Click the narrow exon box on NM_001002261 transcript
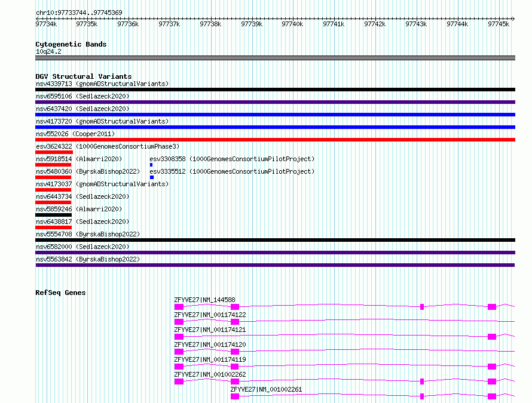Image resolution: width=532 pixels, height=403 pixels. (422, 396)
